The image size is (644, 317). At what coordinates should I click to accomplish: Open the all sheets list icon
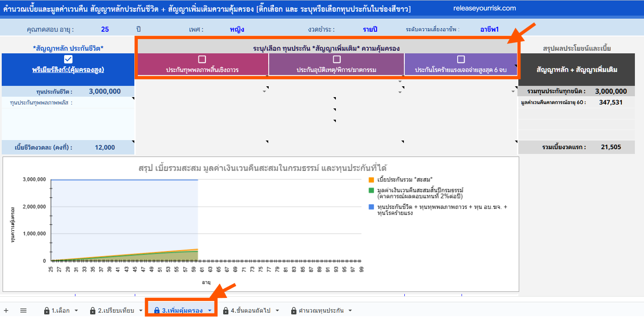click(23, 310)
